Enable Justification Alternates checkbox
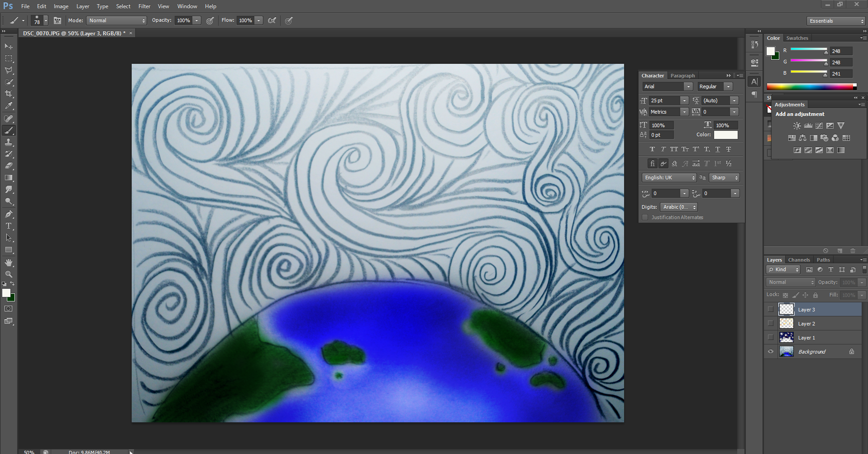Viewport: 868px width, 454px height. coord(645,217)
